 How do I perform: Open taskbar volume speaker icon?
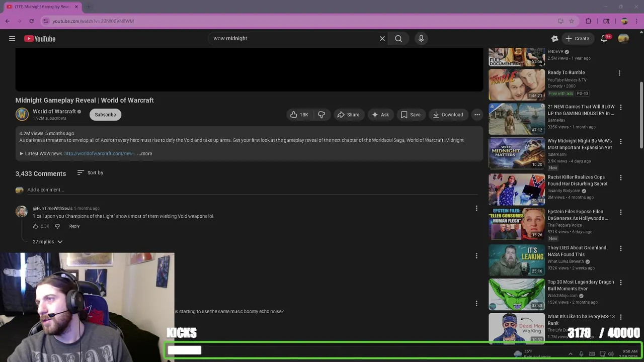click(x=611, y=354)
